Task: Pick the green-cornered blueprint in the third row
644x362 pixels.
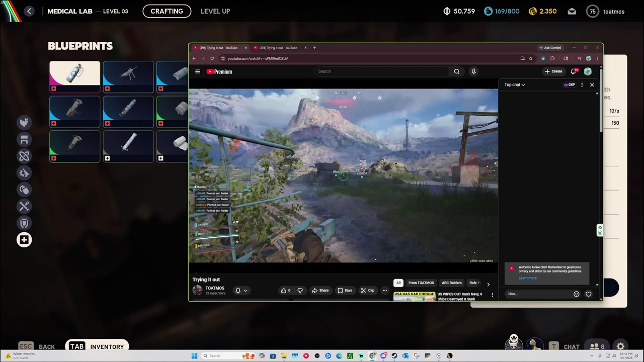Action: point(75,146)
